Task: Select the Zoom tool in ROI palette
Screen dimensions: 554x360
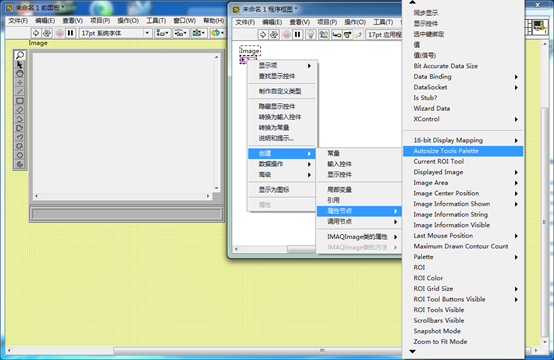Action: click(x=20, y=55)
